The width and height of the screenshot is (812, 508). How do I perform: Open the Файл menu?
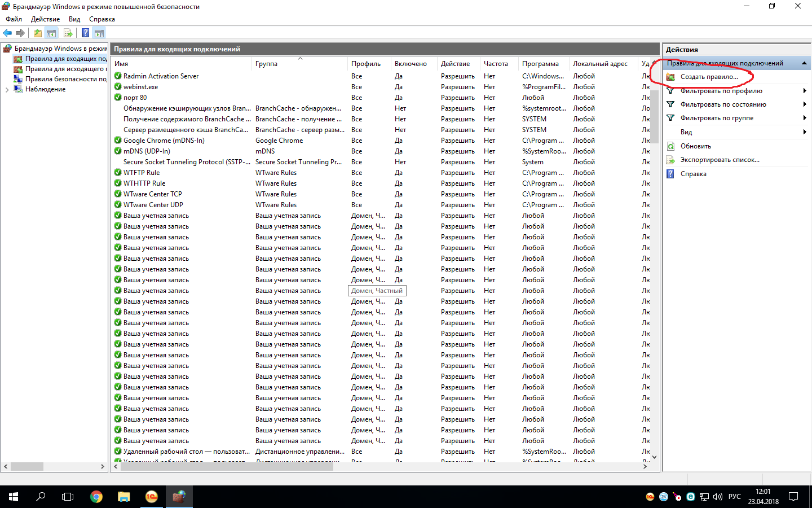pos(14,19)
